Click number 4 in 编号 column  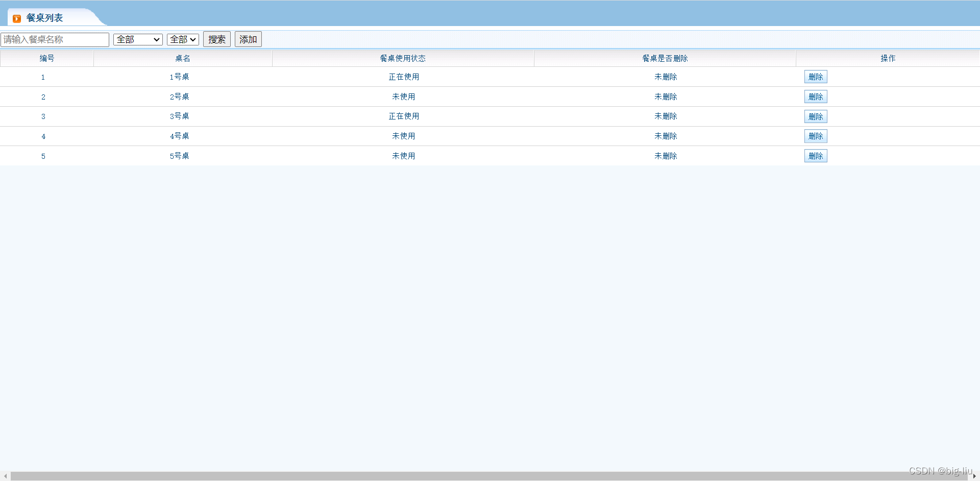click(43, 136)
